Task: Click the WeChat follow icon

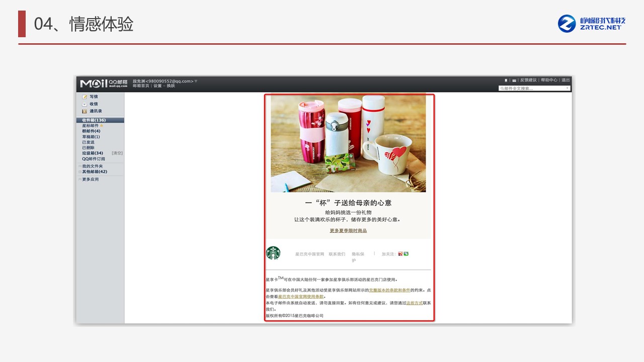Action: click(406, 254)
